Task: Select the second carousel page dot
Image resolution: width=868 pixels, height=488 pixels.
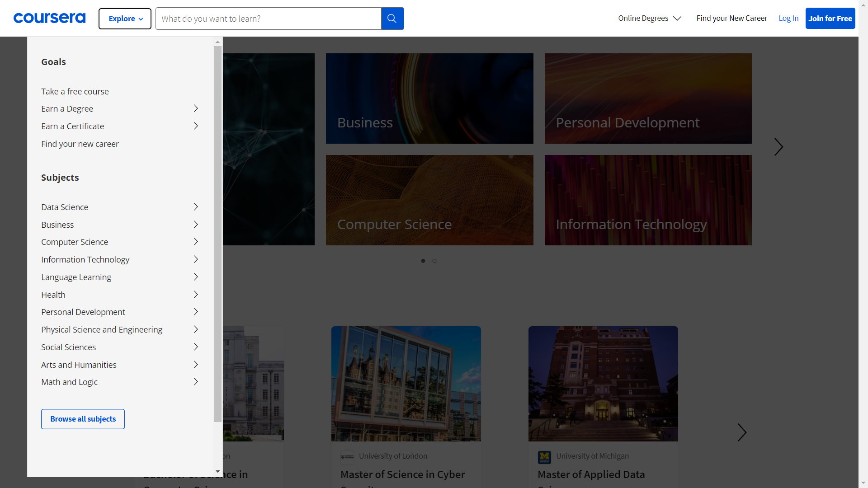Action: [434, 261]
